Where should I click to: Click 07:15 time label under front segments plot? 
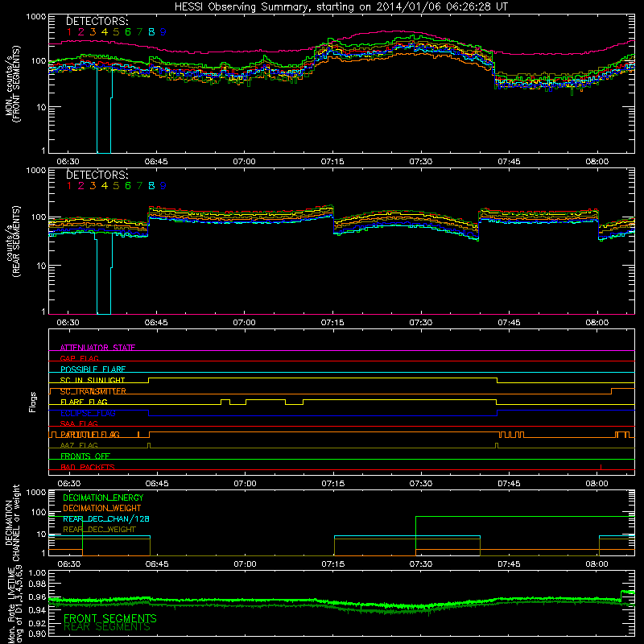coord(332,162)
